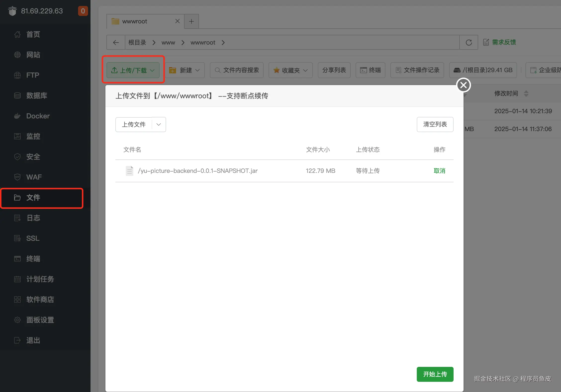Open the Terminal toolbar button
Screen dimensions: 561x392
[371, 70]
